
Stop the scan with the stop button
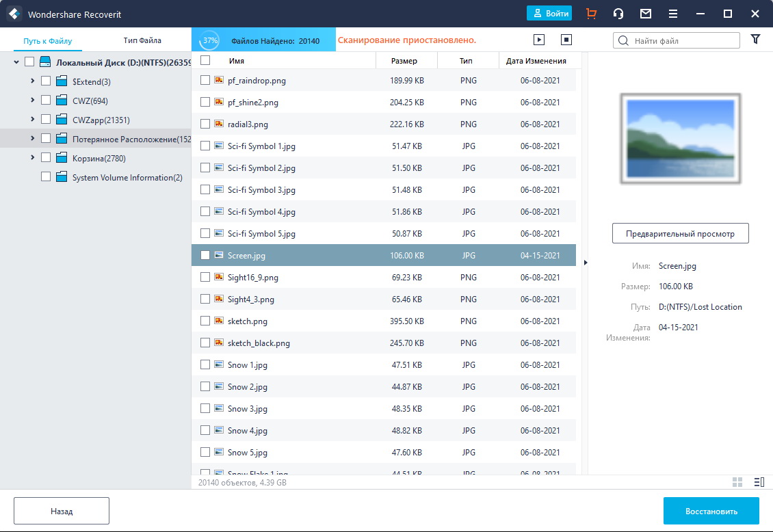pyautogui.click(x=566, y=40)
